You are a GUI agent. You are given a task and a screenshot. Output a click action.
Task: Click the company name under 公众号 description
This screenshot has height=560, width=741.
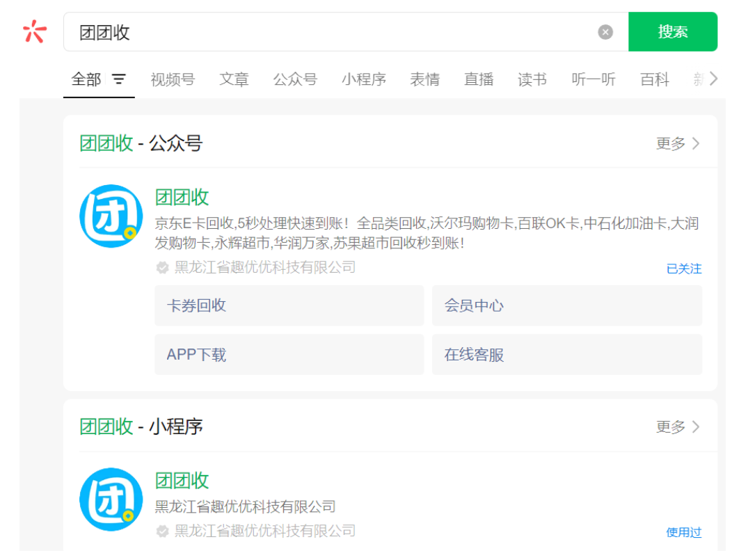tap(265, 267)
